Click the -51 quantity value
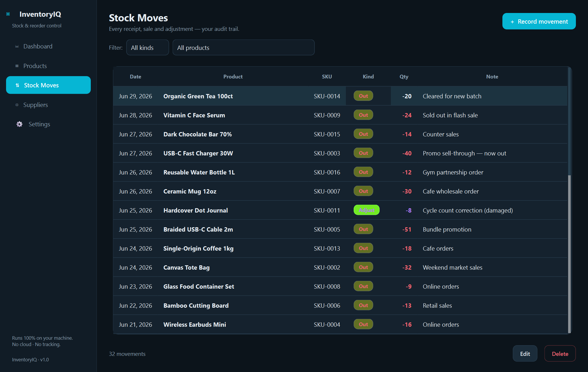This screenshot has height=372, width=588. point(407,230)
